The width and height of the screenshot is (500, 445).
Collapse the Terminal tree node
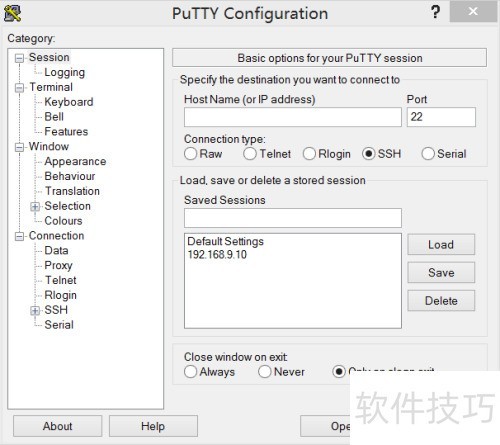pyautogui.click(x=19, y=88)
